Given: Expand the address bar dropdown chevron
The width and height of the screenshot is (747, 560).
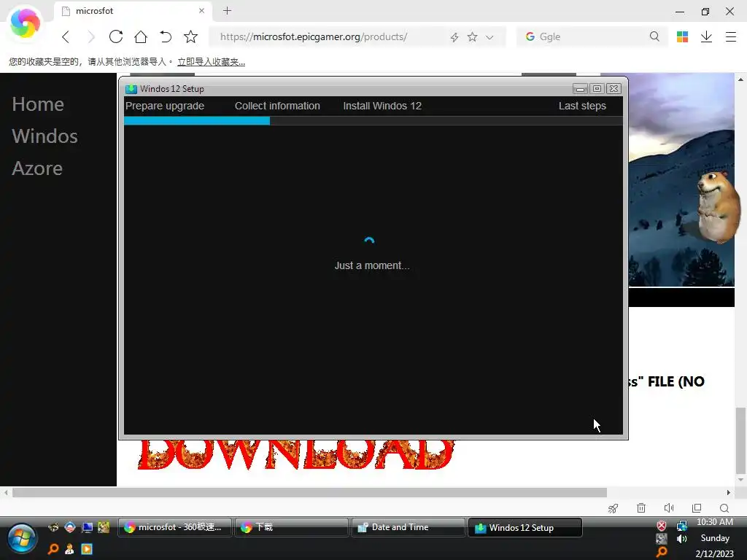Looking at the screenshot, I should (x=489, y=37).
